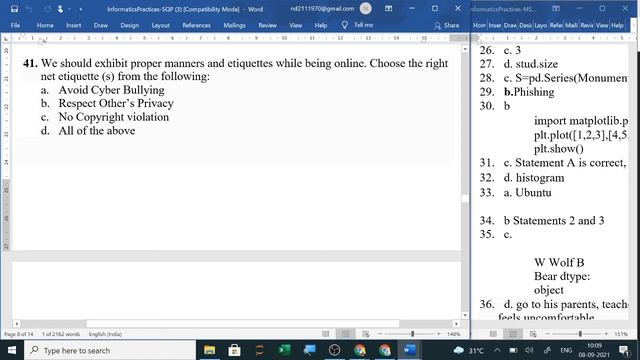Click the text 'Avoid Cyber Bullying'
640x360 pixels.
point(111,90)
